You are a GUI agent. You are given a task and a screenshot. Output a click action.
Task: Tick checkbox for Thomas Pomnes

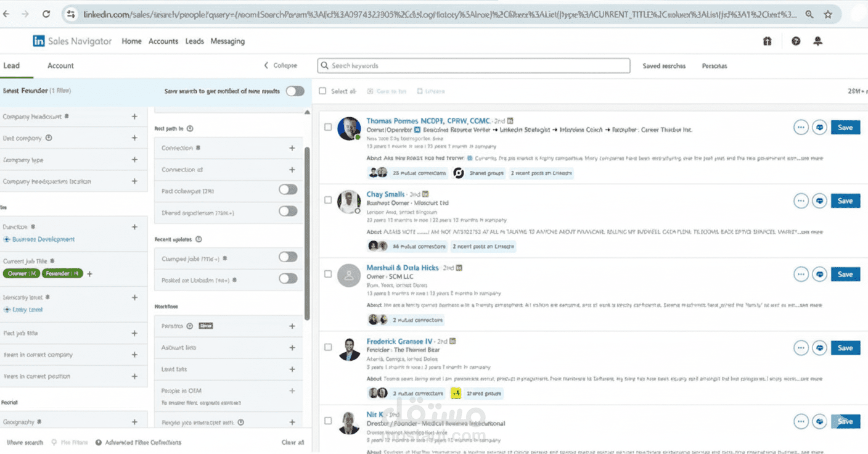pos(328,127)
